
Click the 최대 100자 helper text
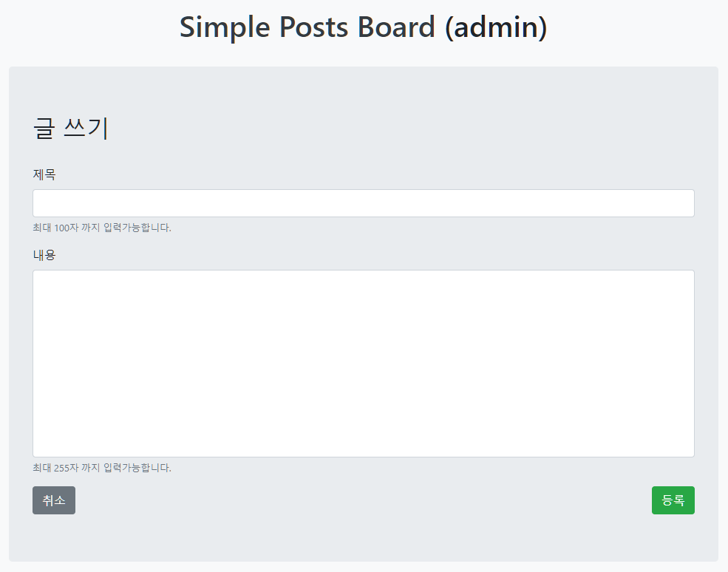pyautogui.click(x=101, y=228)
